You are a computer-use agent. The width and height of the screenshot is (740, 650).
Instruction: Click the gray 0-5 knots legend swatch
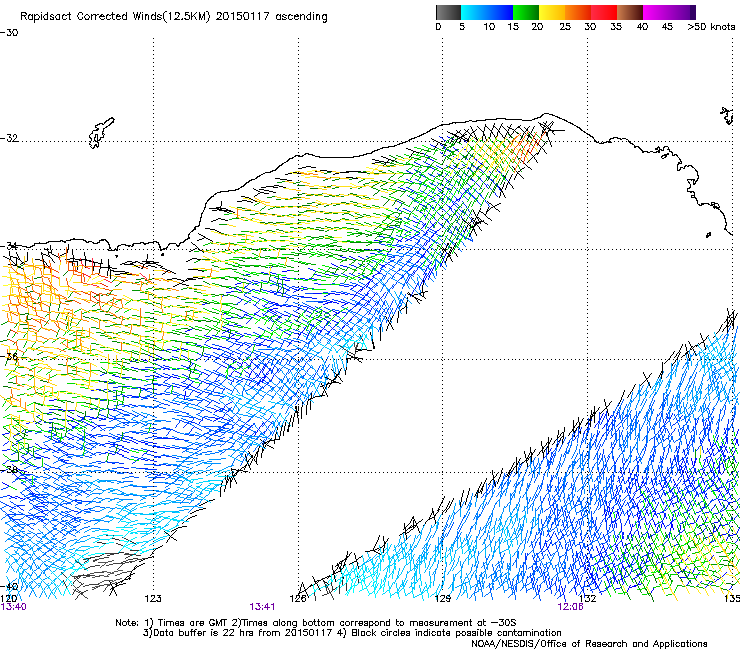point(448,12)
